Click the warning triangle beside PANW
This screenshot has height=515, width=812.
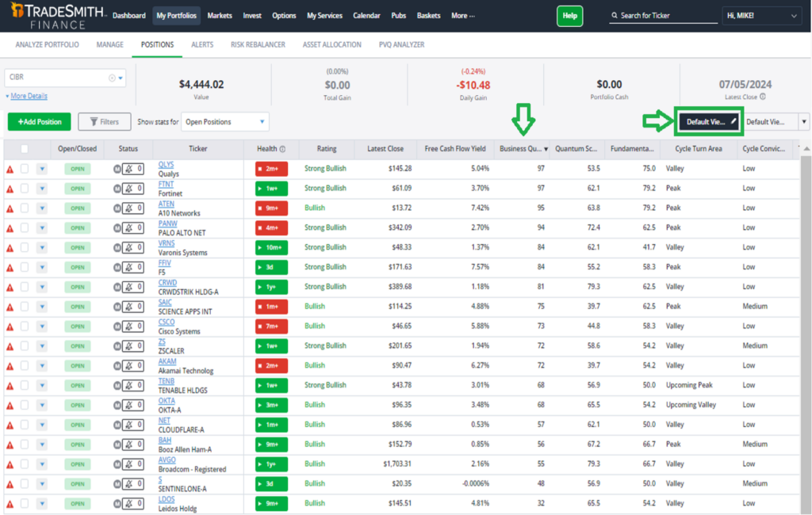(10, 228)
